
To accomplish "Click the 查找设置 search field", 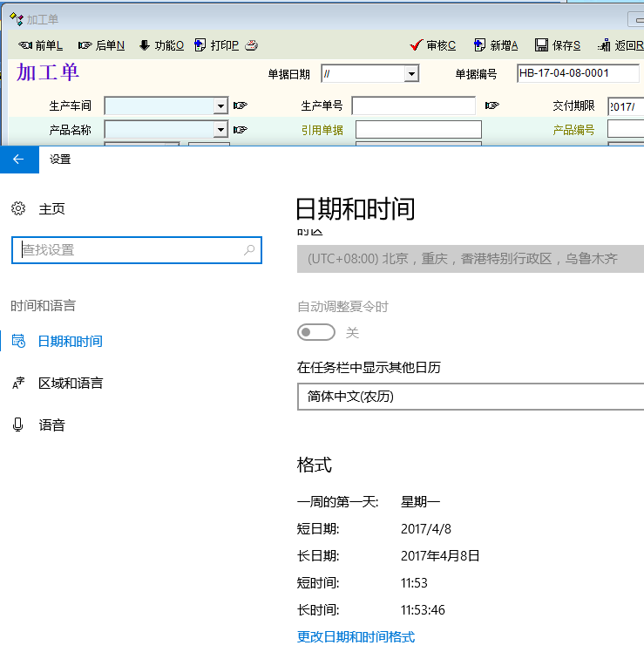I will (131, 250).
